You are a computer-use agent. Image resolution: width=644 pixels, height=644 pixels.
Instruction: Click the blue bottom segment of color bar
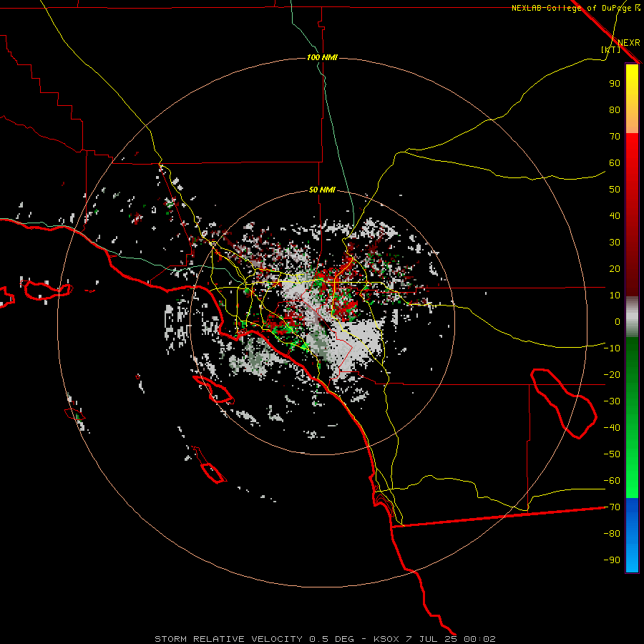[x=632, y=535]
